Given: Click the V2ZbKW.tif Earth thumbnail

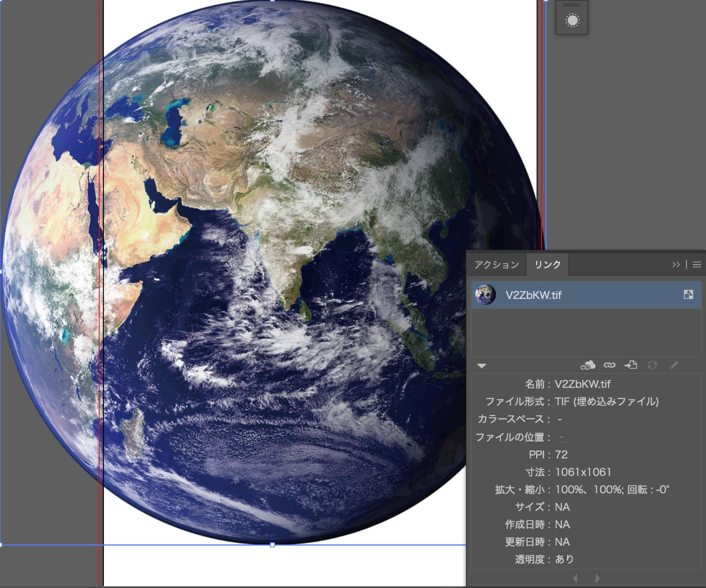Looking at the screenshot, I should click(x=485, y=295).
